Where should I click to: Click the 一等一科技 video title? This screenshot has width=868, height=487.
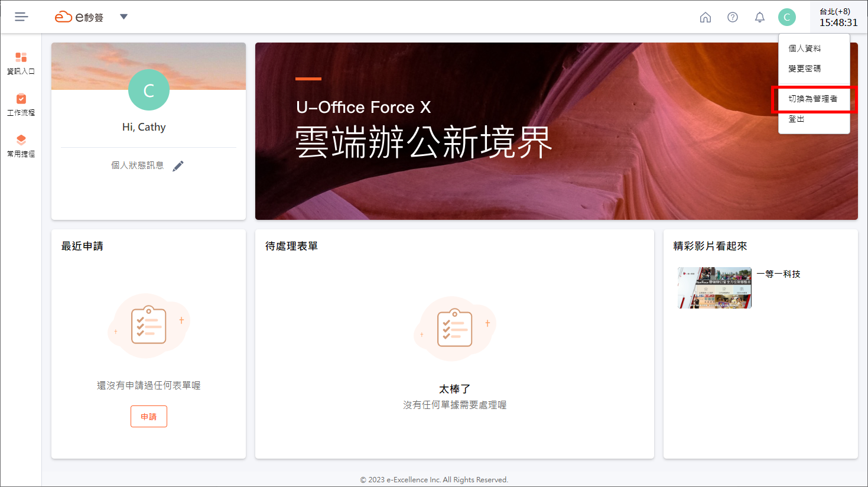779,274
